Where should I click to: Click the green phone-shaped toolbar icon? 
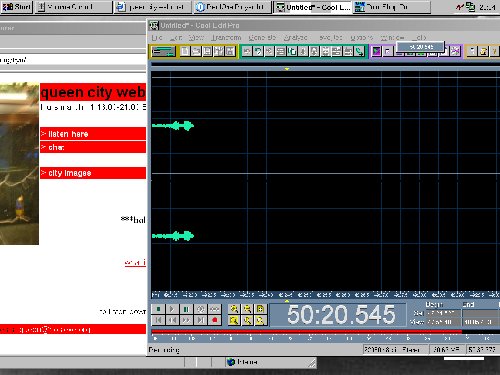(359, 51)
